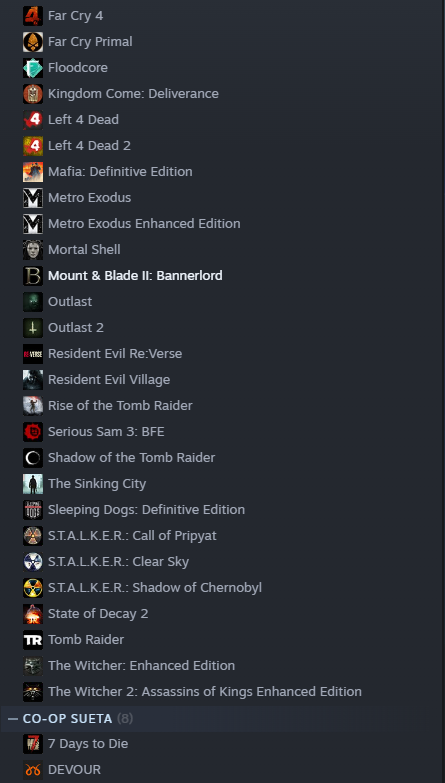Click the 7 Days to Die icon
The image size is (445, 783).
[33, 744]
